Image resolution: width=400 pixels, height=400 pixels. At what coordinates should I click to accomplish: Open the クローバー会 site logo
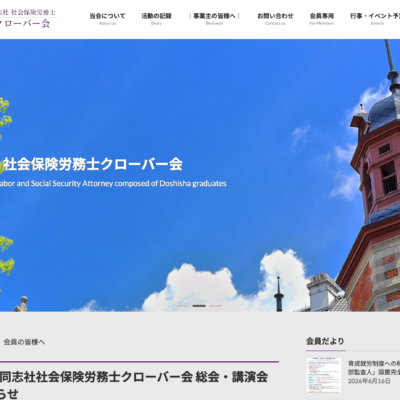pyautogui.click(x=27, y=18)
